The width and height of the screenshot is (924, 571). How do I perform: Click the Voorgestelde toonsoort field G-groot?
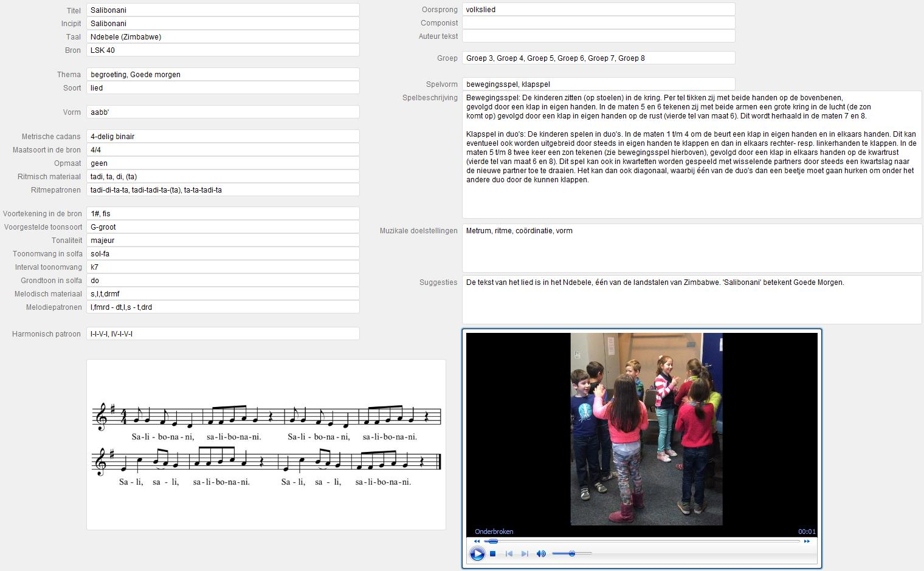pos(222,227)
